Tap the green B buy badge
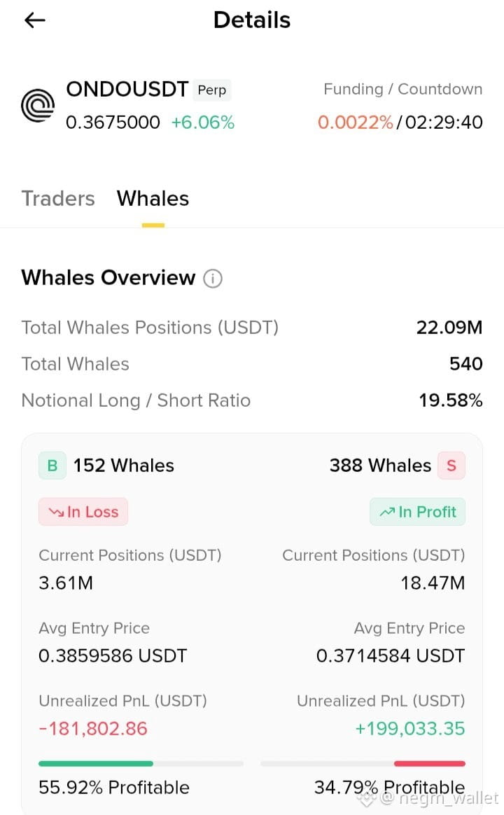Image resolution: width=504 pixels, height=815 pixels. point(52,465)
